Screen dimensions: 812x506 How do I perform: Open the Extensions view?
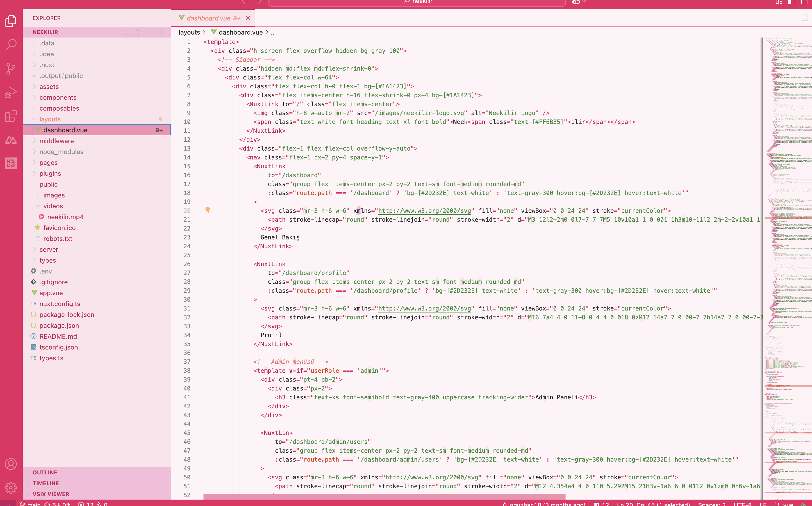pyautogui.click(x=11, y=116)
